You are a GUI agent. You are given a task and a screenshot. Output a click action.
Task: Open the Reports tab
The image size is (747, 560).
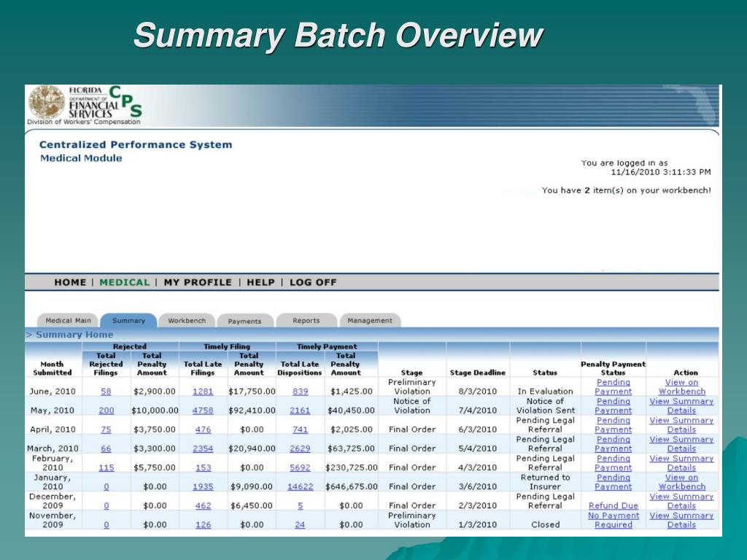(306, 321)
